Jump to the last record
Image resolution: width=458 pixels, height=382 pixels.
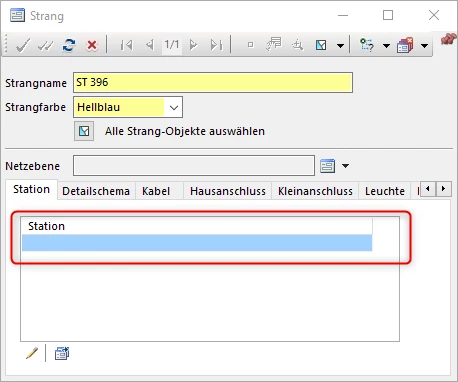(x=216, y=45)
